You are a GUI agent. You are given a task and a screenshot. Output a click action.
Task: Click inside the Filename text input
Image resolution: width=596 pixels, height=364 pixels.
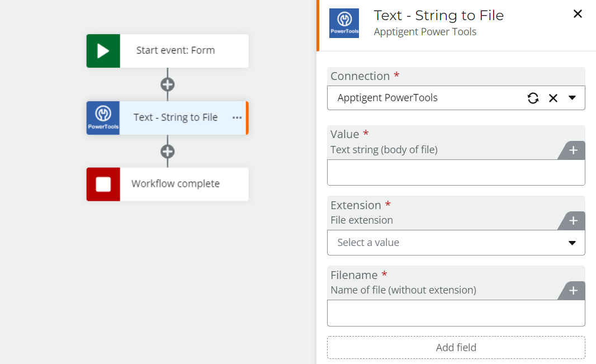pos(456,313)
